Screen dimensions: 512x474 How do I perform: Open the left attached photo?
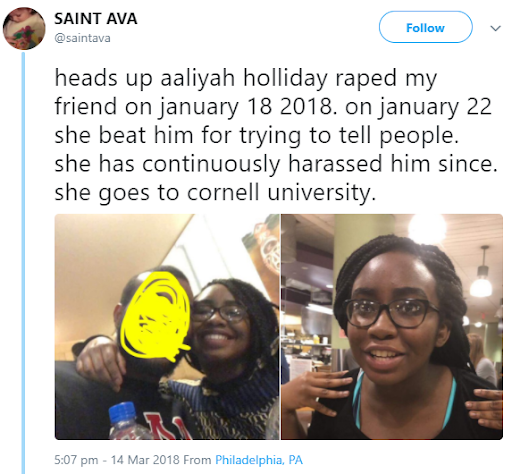(x=167, y=327)
